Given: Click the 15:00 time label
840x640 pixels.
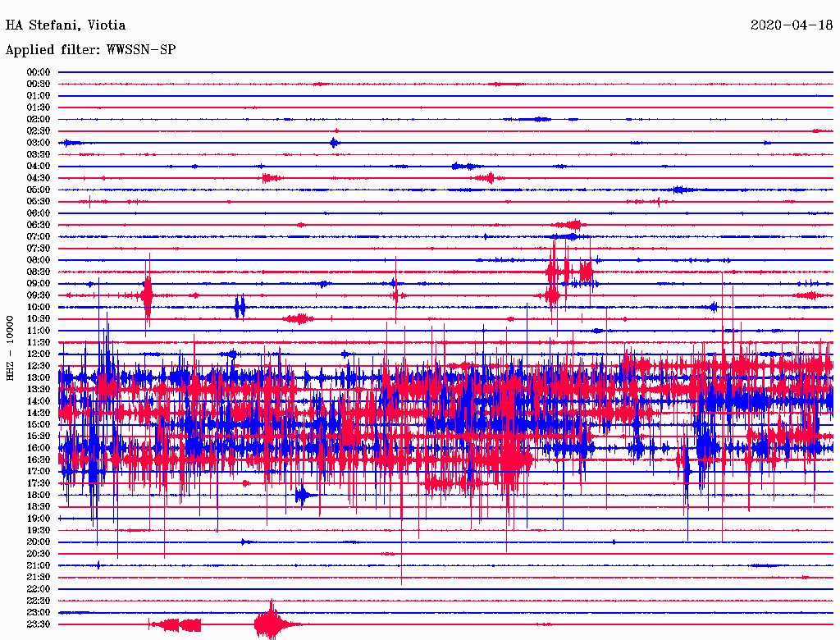Looking at the screenshot, I should pos(39,425).
